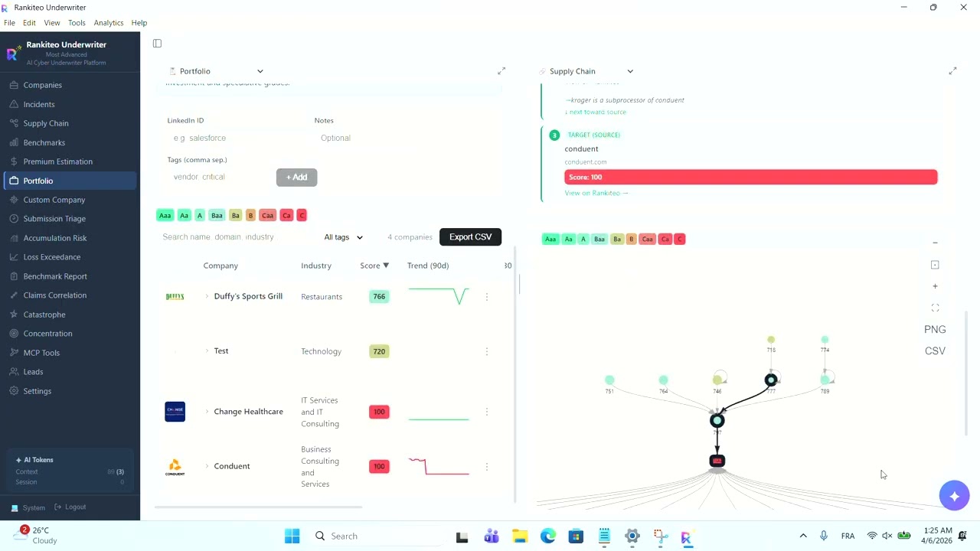
Task: Open the AI assistant sparkle button
Action: pyautogui.click(x=955, y=497)
